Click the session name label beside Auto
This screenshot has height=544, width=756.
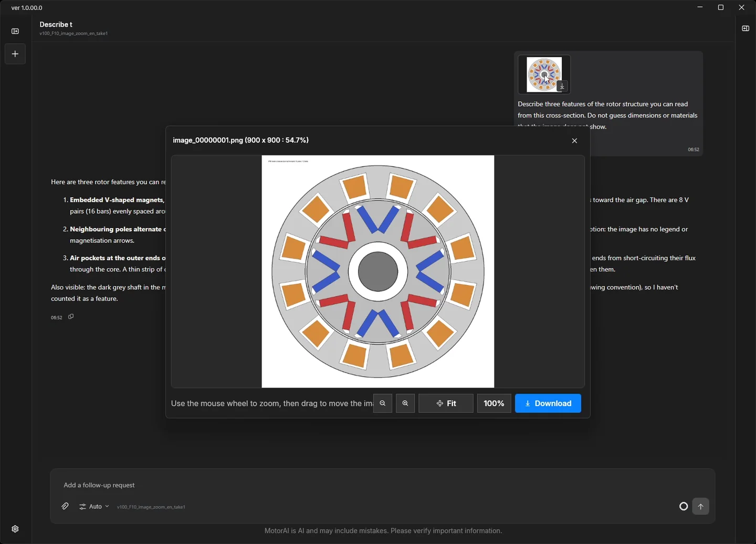point(151,507)
